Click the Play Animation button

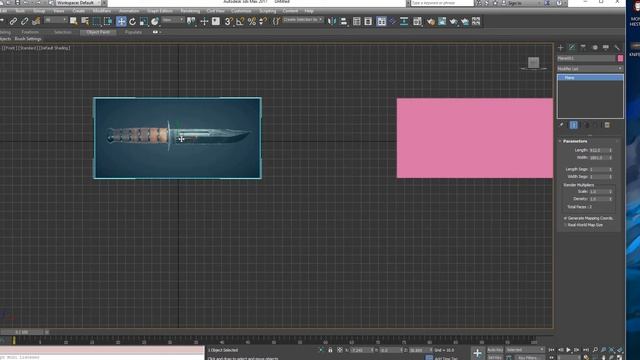coord(568,350)
